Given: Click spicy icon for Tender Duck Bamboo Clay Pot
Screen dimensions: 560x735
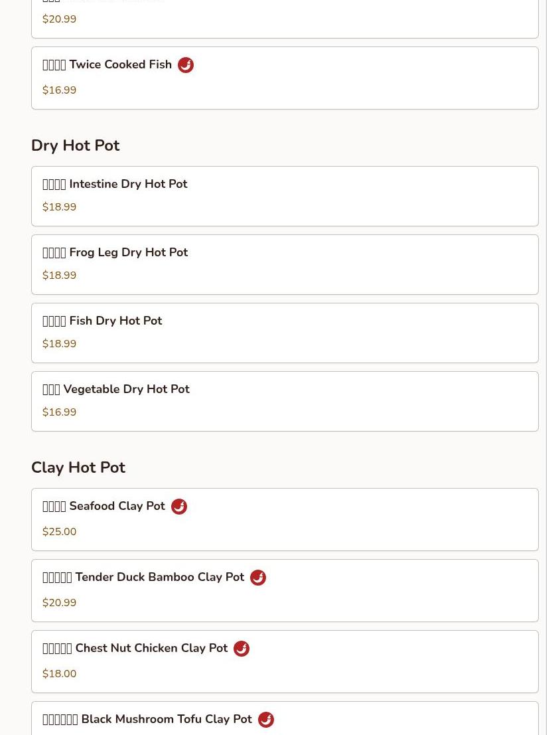Looking at the screenshot, I should pyautogui.click(x=258, y=578).
